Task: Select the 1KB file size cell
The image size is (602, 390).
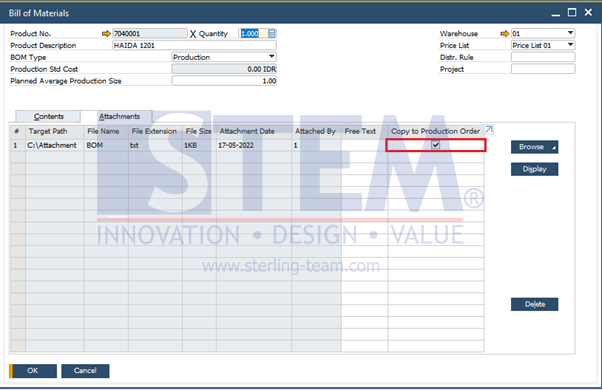Action: click(x=199, y=145)
